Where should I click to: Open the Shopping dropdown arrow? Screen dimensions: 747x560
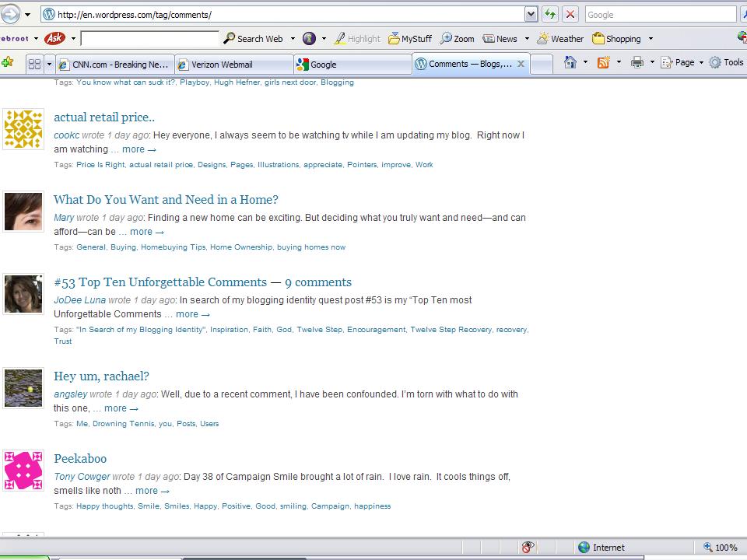tap(651, 38)
